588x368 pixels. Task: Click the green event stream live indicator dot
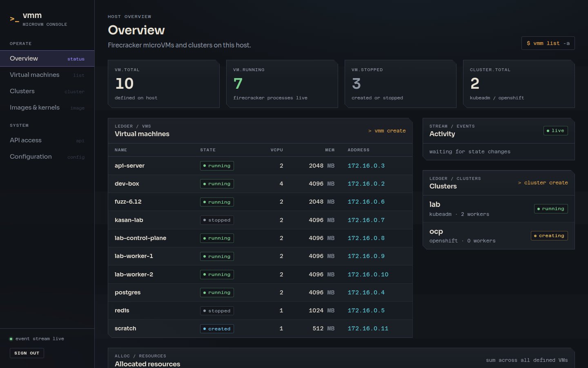click(x=11, y=339)
